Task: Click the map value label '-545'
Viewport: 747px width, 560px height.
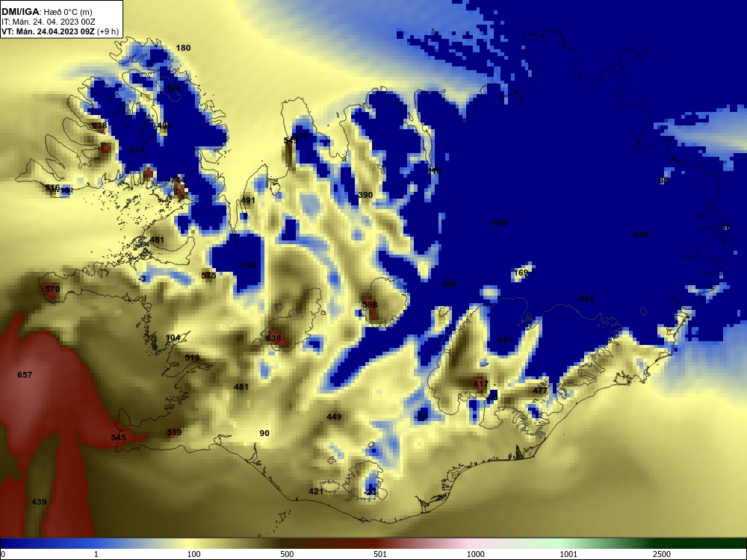Action: coord(640,234)
